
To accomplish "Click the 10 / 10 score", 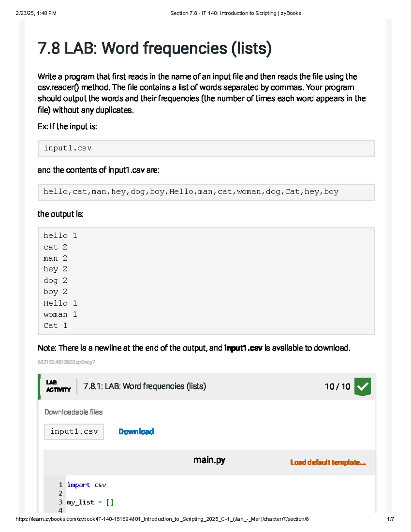I will click(x=337, y=387).
